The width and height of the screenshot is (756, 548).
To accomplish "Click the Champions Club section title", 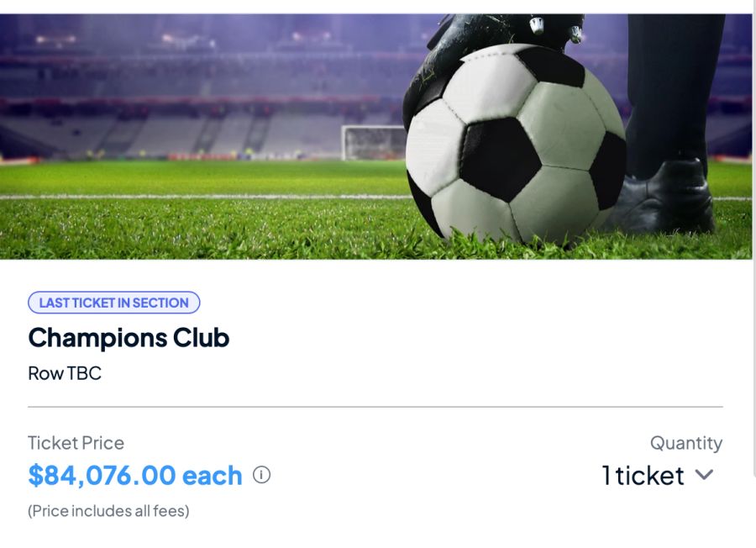I will (129, 338).
